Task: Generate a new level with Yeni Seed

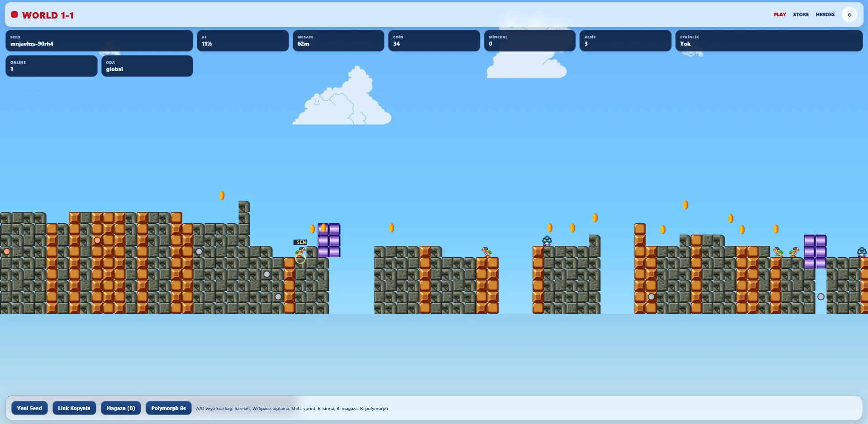Action: (x=29, y=408)
